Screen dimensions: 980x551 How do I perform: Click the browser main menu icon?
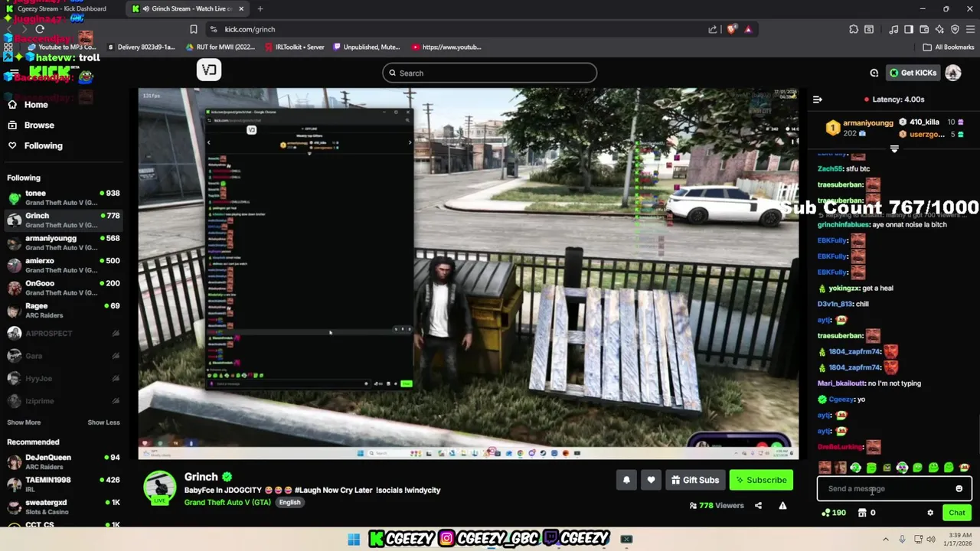coord(970,29)
